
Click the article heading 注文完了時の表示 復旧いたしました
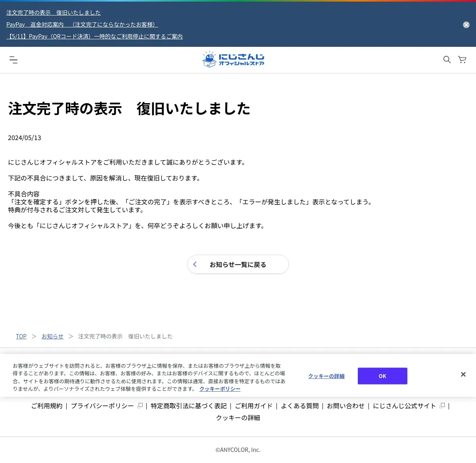(129, 109)
